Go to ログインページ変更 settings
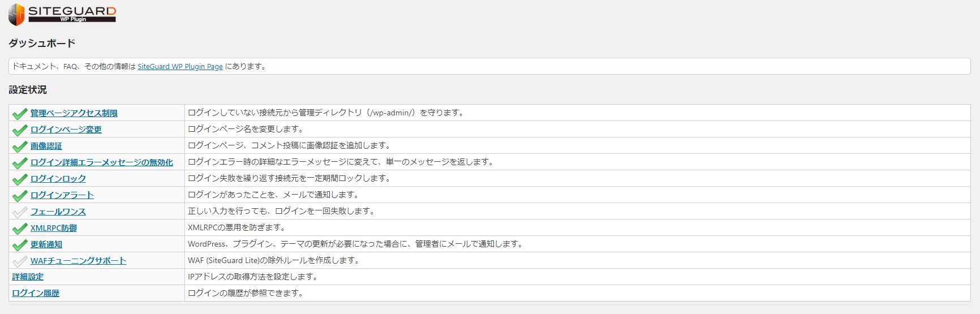The image size is (980, 314). click(66, 130)
